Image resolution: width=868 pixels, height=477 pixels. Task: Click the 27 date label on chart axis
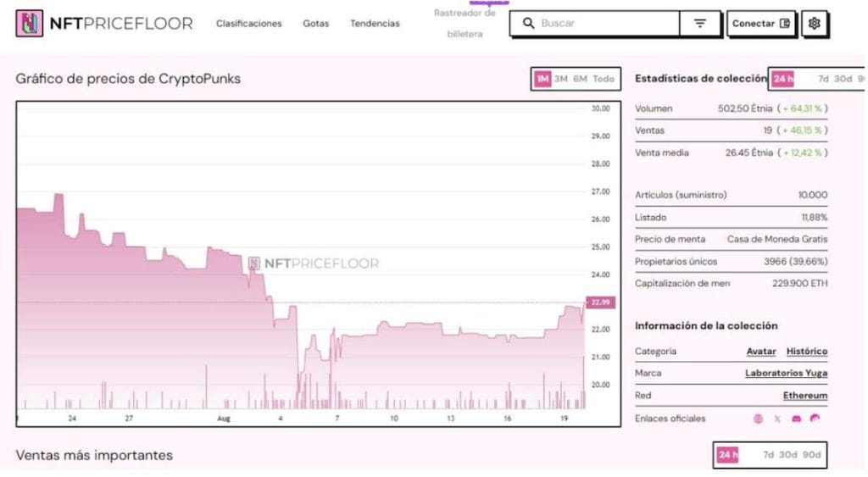(x=129, y=419)
